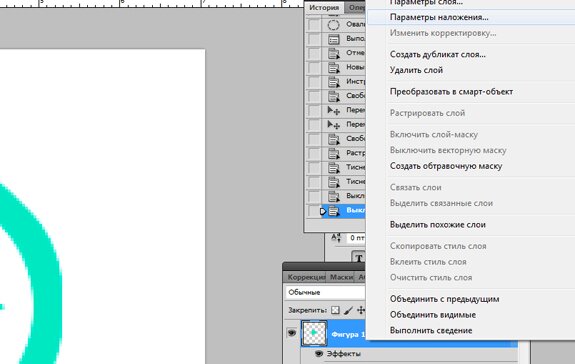Screen dimensions: 575x364
Task: Open the Коррекция tab
Action: click(x=306, y=277)
